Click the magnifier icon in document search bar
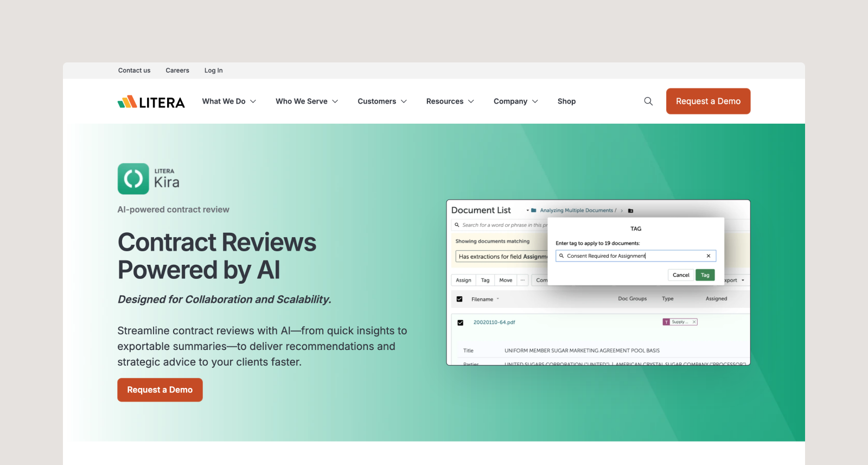This screenshot has height=465, width=868. coord(457,225)
